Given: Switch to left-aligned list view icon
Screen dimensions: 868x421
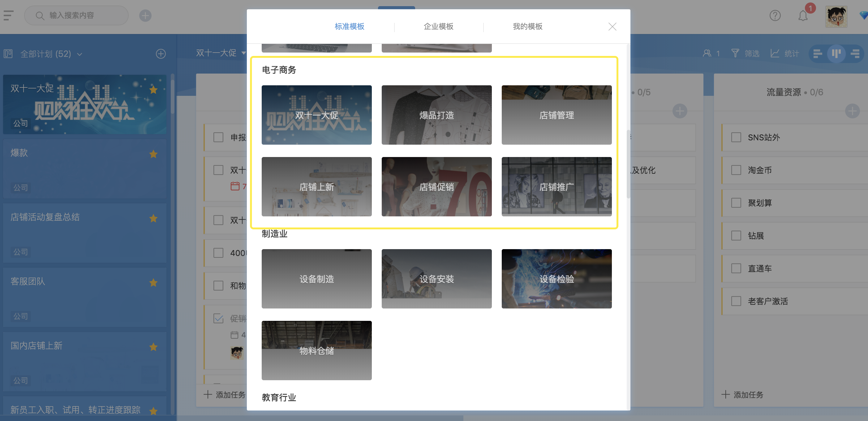Looking at the screenshot, I should point(818,53).
